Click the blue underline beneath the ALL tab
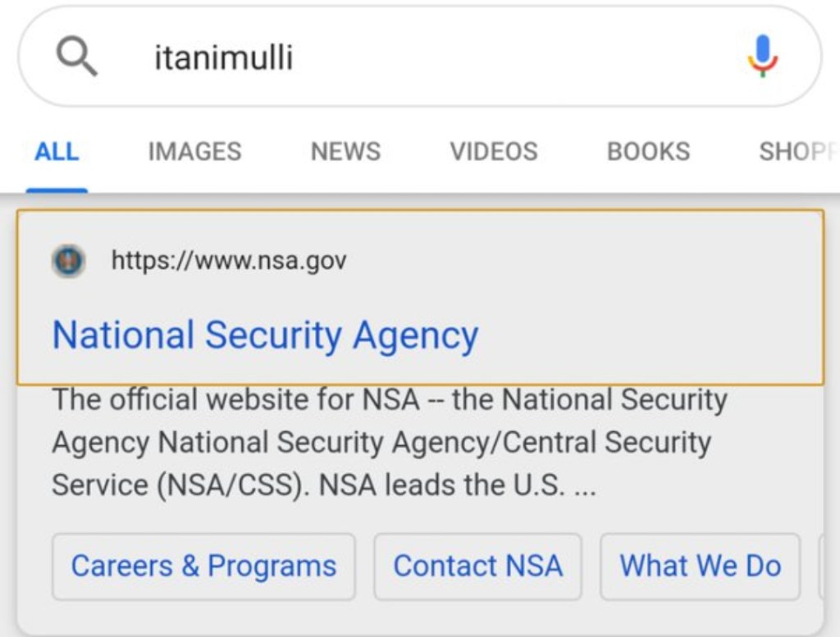Screen dimensions: 840x637 tap(57, 190)
